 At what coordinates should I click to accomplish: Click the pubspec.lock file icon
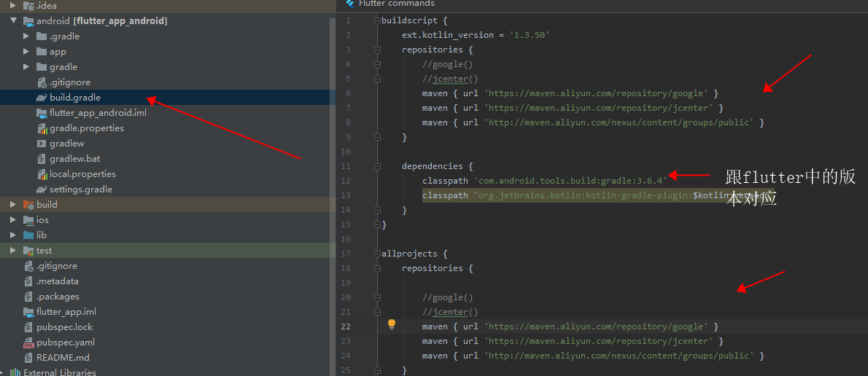[28, 327]
